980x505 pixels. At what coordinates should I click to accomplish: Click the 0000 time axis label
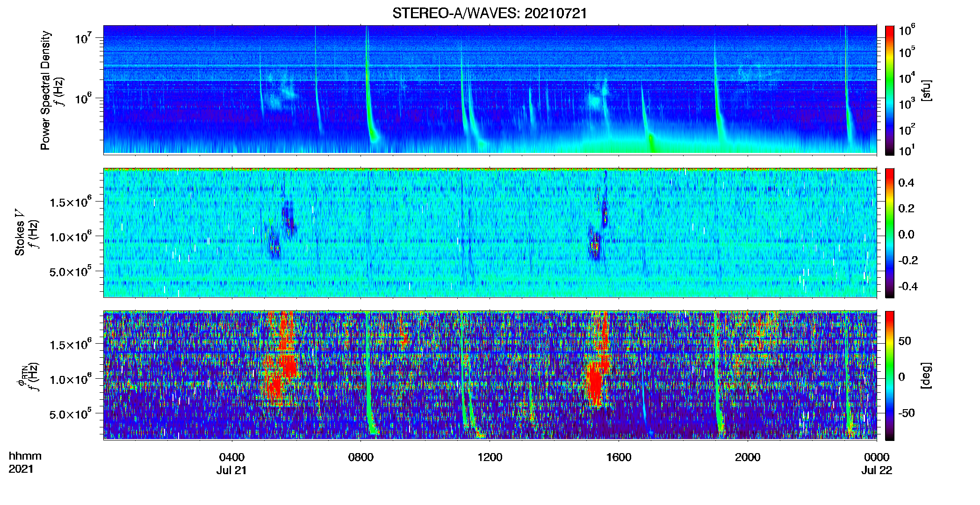877,457
